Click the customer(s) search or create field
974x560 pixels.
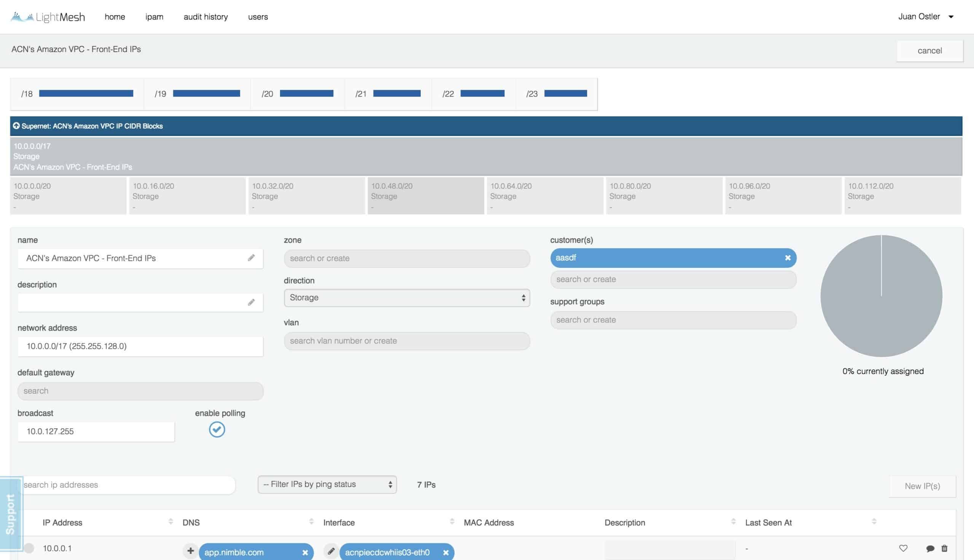(673, 280)
